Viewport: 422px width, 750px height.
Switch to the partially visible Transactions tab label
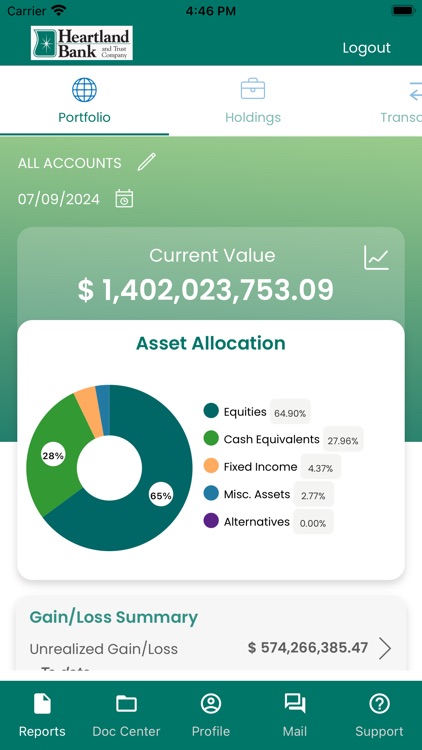pyautogui.click(x=401, y=117)
